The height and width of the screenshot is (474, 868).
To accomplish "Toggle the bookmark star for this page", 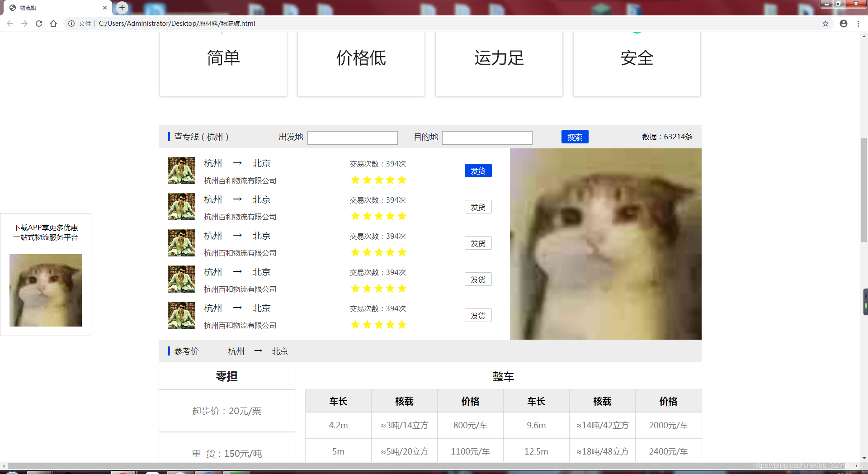I will pos(826,24).
